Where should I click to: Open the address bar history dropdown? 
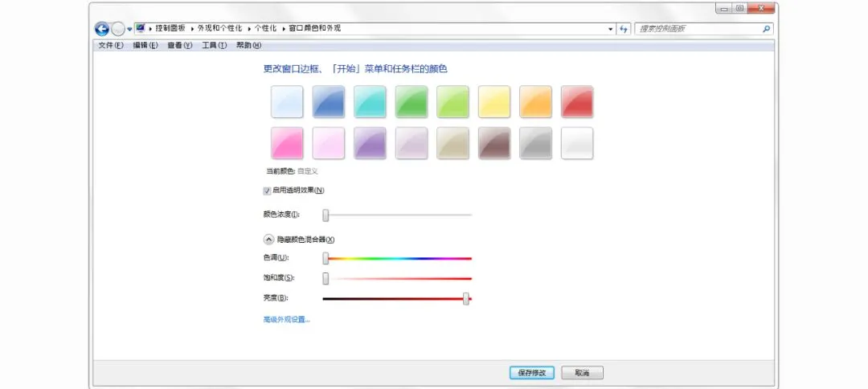coord(611,29)
